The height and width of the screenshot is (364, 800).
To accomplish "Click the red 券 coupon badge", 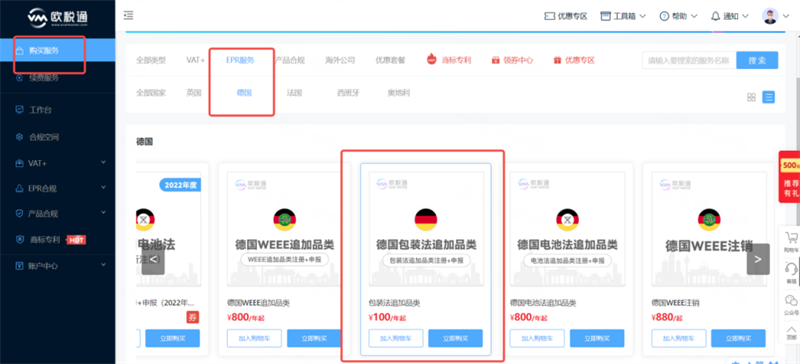I will click(x=192, y=317).
